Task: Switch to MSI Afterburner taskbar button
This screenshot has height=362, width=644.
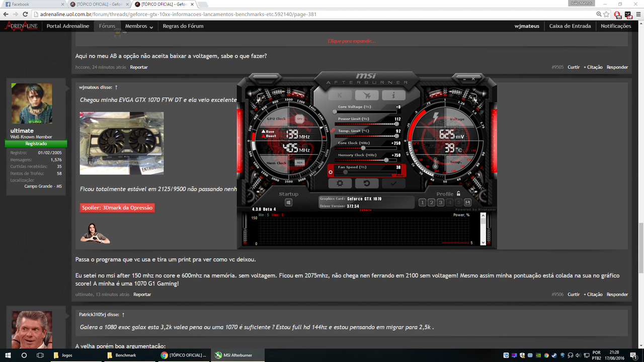Action: [x=236, y=355]
